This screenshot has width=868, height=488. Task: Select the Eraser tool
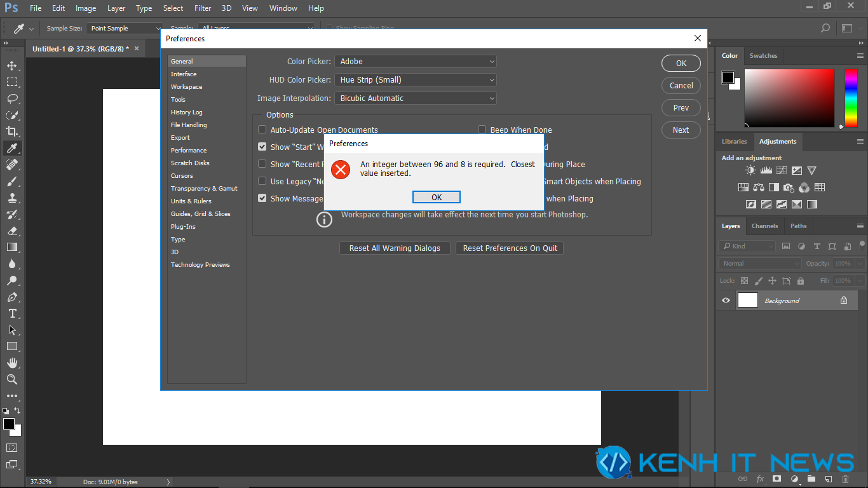[11, 231]
